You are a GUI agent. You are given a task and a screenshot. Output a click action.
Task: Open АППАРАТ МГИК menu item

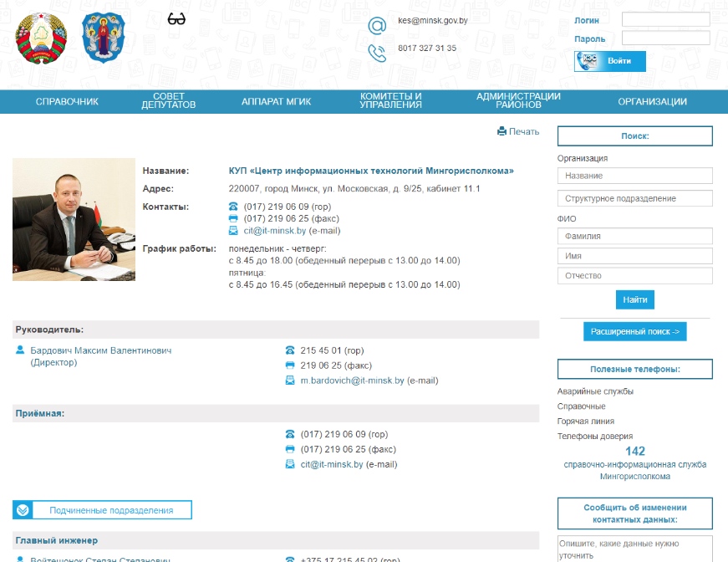[277, 102]
